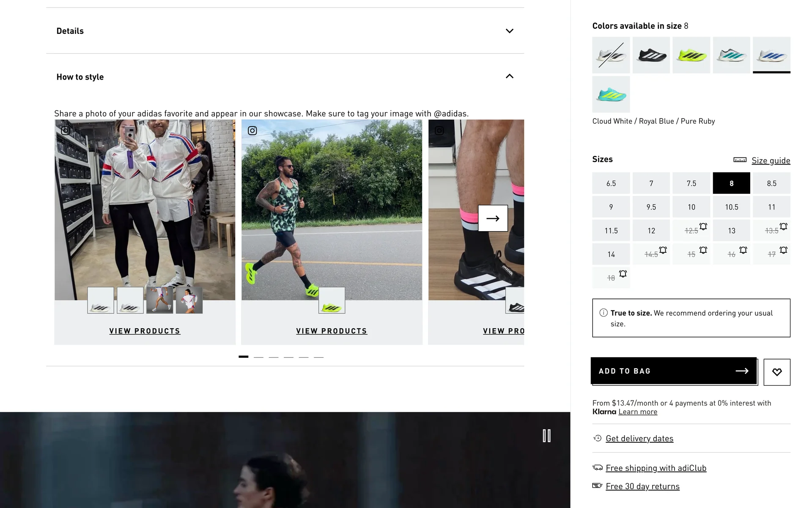Click the Add to Bag button
This screenshot has height=508, width=812.
click(x=673, y=371)
